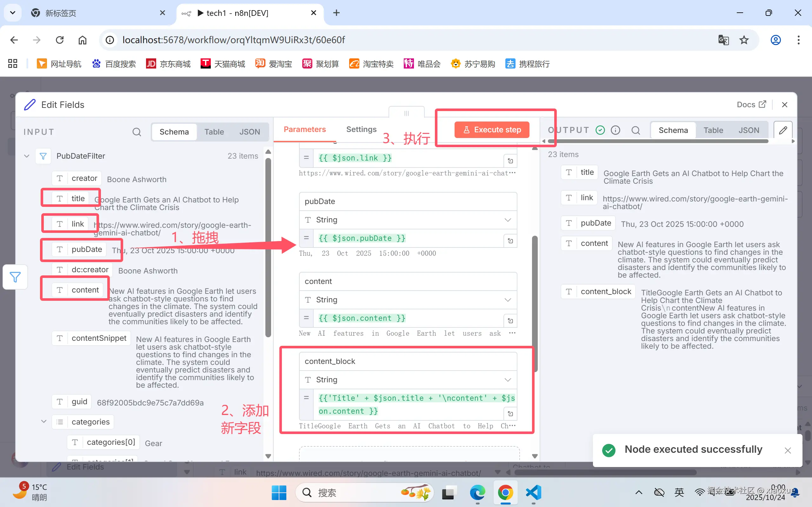Select the Parameters tab

coord(304,129)
